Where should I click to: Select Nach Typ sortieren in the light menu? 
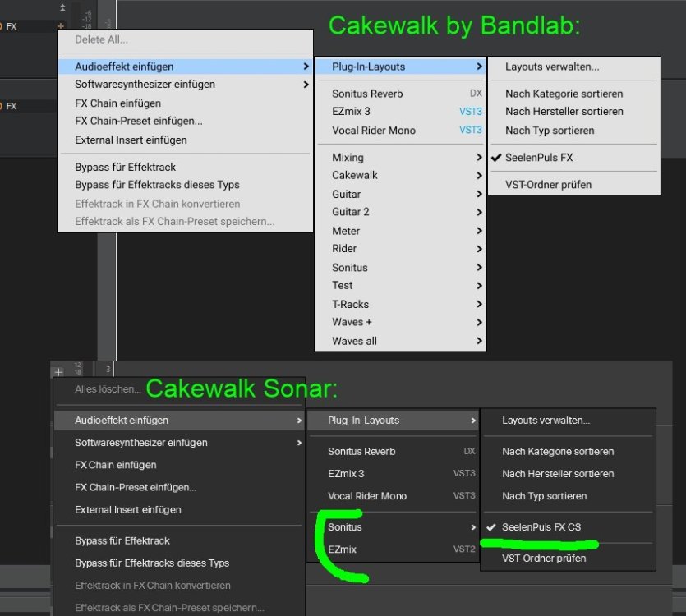(x=574, y=131)
